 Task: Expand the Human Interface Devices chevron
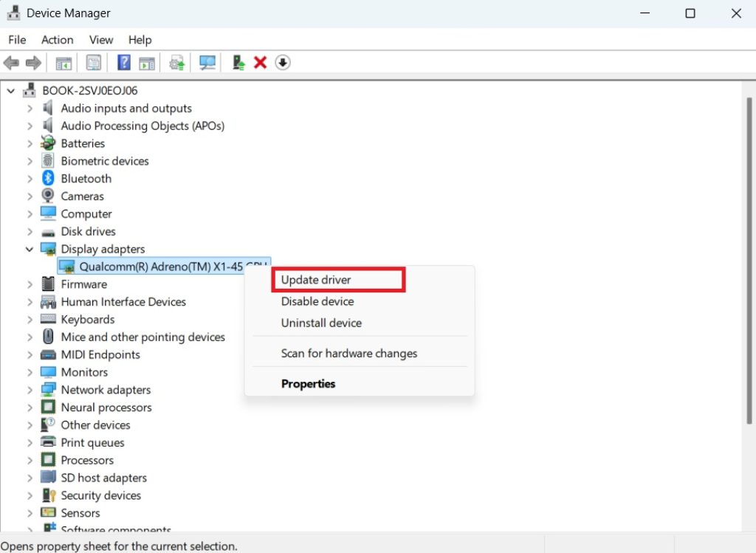point(30,302)
